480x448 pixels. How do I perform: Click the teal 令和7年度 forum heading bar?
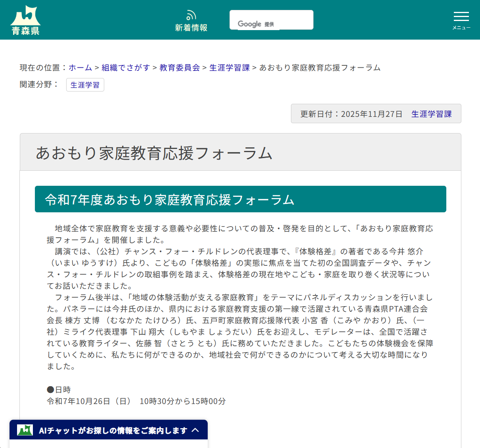pyautogui.click(x=241, y=199)
